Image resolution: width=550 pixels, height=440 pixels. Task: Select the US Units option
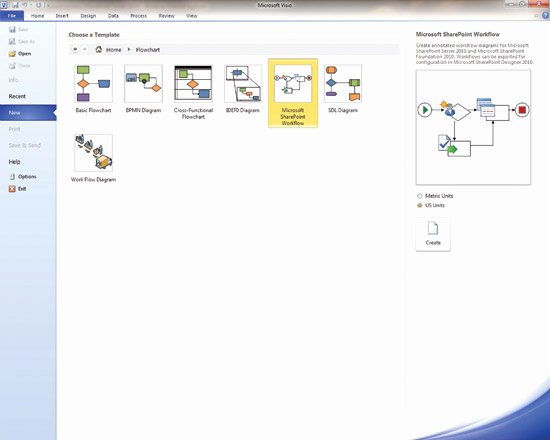(x=431, y=205)
